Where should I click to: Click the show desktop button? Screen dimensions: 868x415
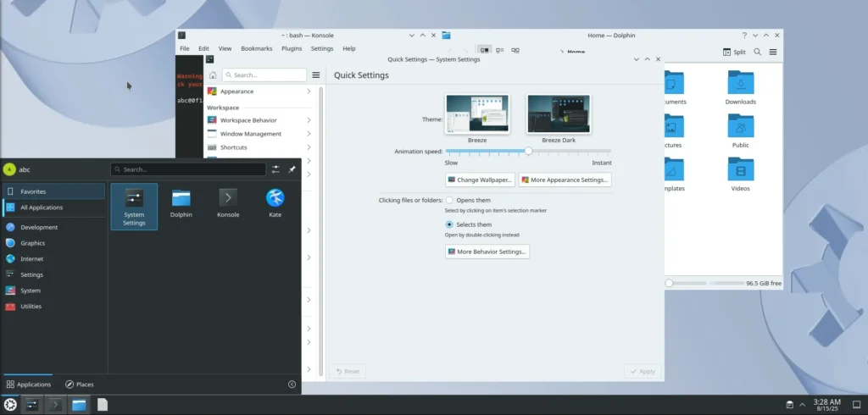pos(856,405)
